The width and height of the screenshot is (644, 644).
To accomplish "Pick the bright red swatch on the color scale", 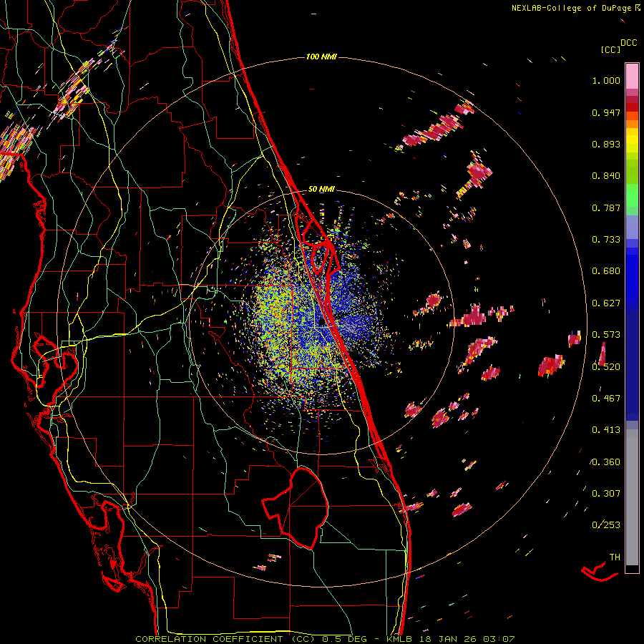I will [632, 107].
